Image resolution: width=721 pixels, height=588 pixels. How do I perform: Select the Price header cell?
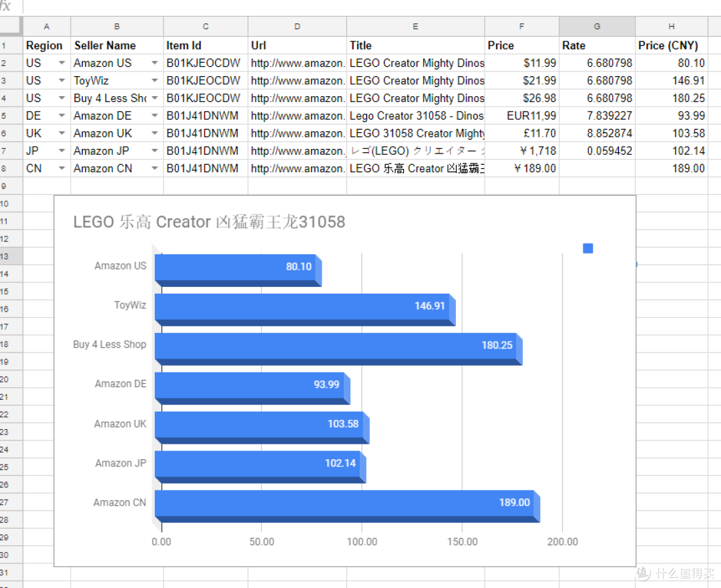click(522, 45)
